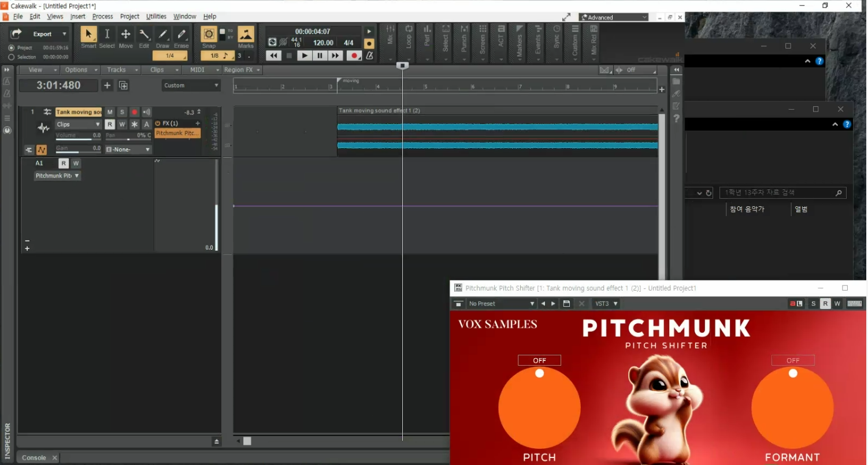Click duplicate track icon
The width and height of the screenshot is (868, 465).
[x=123, y=85]
